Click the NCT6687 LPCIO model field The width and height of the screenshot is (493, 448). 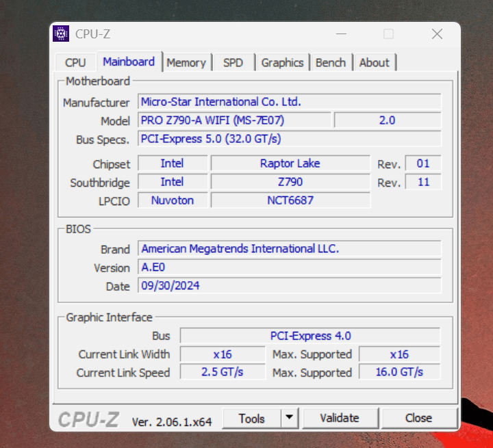(290, 200)
